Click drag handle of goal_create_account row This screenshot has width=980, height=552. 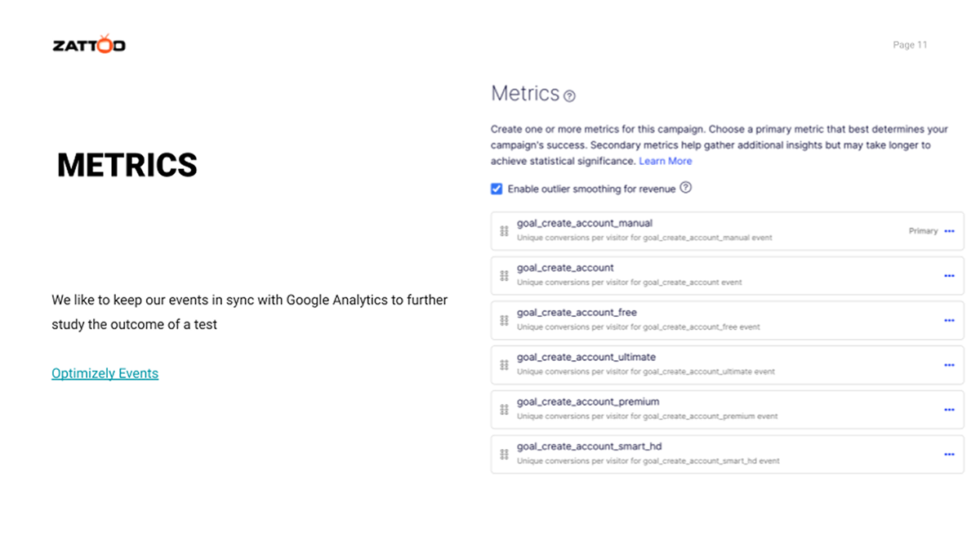point(504,276)
